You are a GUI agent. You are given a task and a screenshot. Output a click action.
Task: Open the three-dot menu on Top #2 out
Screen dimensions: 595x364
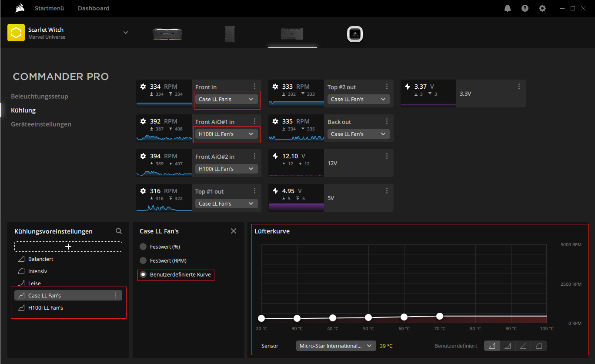387,87
